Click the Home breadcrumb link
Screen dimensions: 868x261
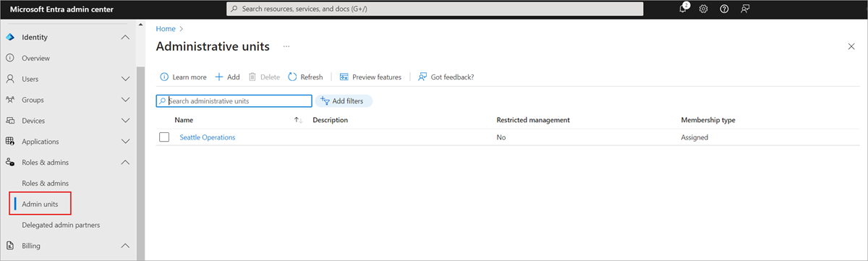click(x=166, y=29)
